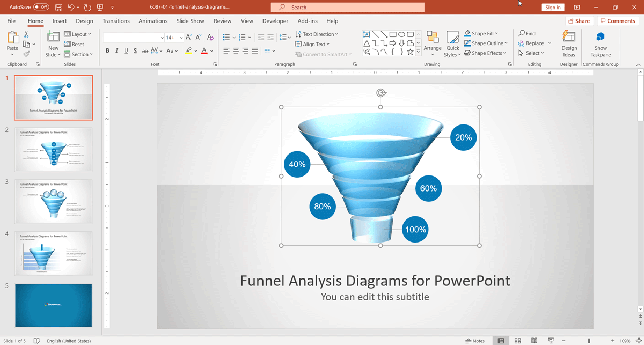Viewport: 644px width, 345px height.
Task: Click the zoom slider handle
Action: pos(589,341)
